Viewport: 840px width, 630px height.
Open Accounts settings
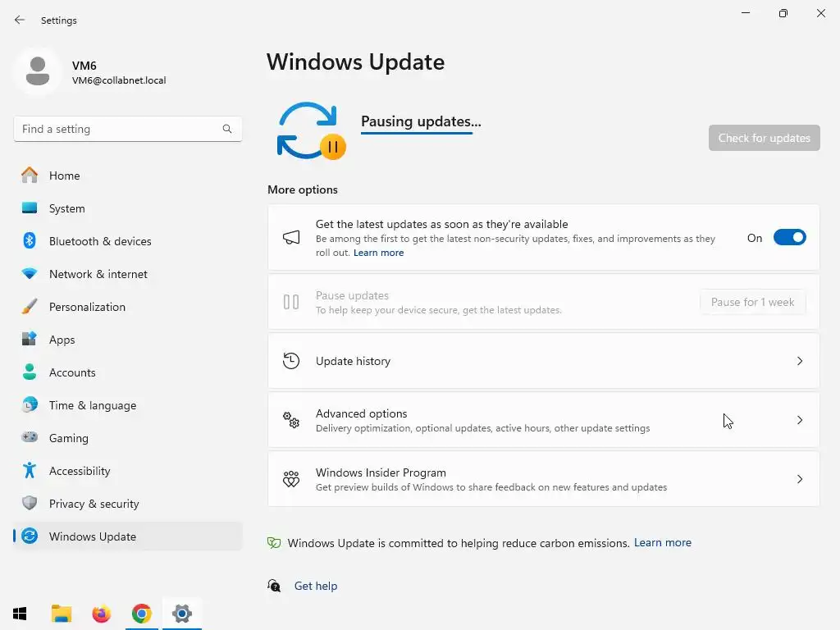(127, 372)
